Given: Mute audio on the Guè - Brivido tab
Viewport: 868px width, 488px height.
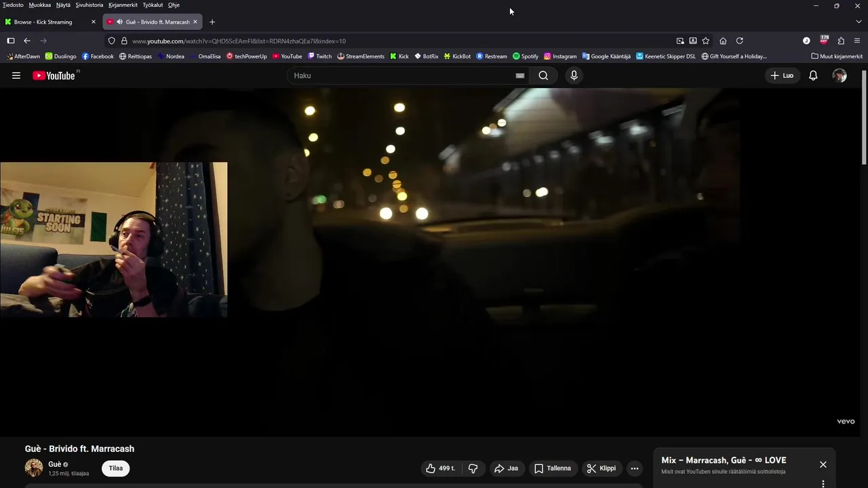Looking at the screenshot, I should [119, 22].
